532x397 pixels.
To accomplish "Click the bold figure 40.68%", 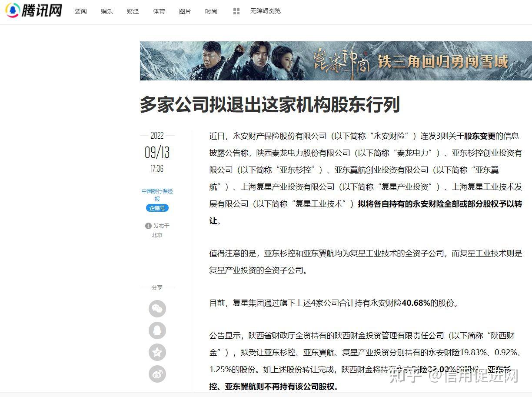I will pos(416,303).
